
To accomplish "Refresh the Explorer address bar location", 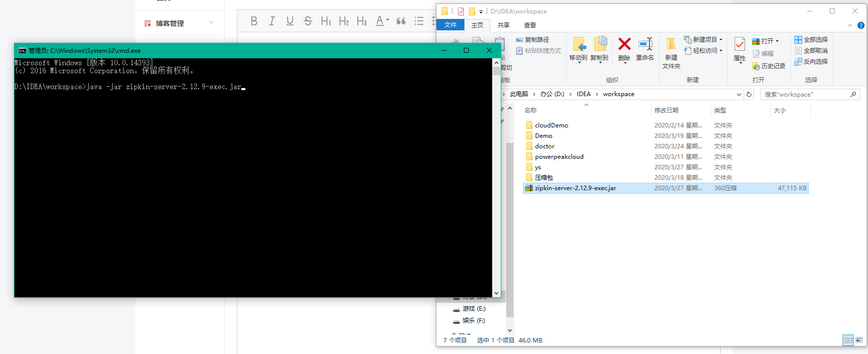I will tap(749, 94).
